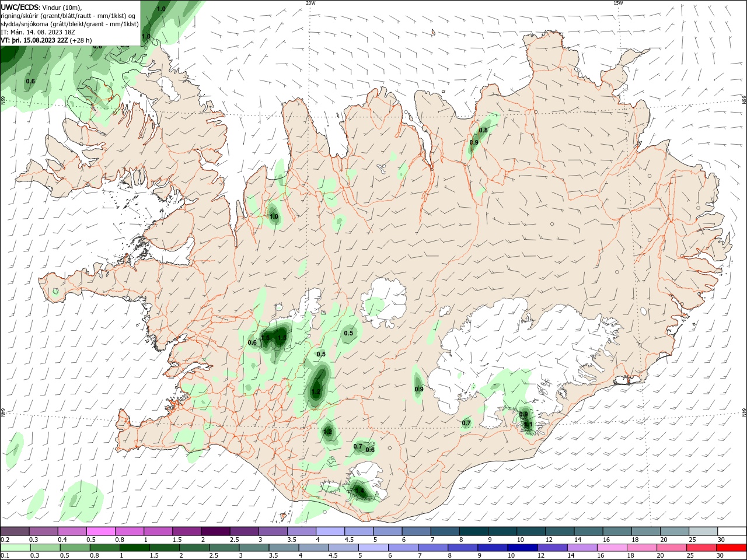Pick the grey-green 3 swatch, lower legend
Screen dimensions: 747x560
[254, 548]
